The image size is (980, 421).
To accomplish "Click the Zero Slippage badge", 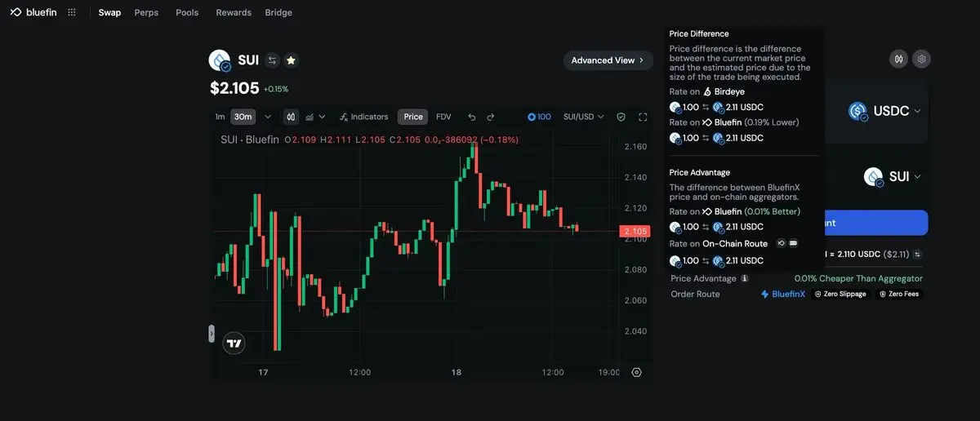I will tap(840, 294).
